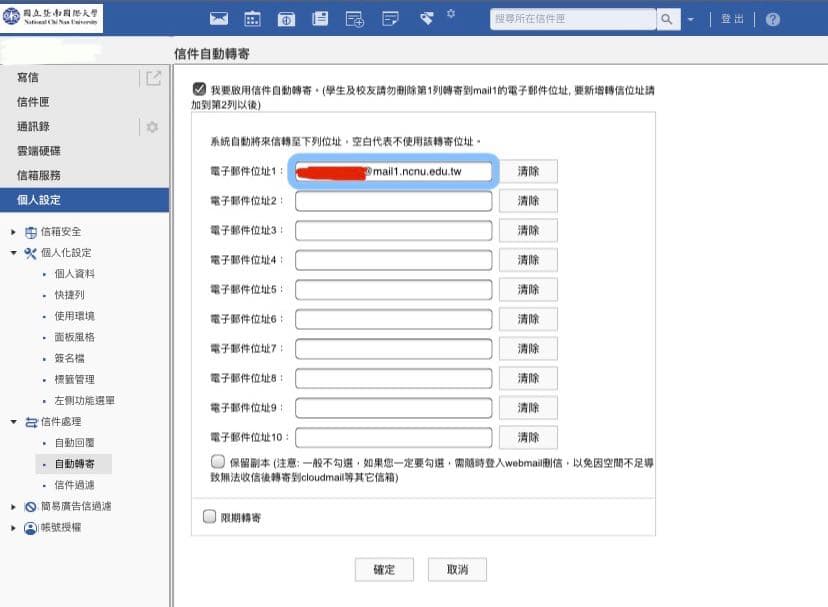Open the small gear settings icon in header
The image size is (828, 607).
(x=451, y=14)
